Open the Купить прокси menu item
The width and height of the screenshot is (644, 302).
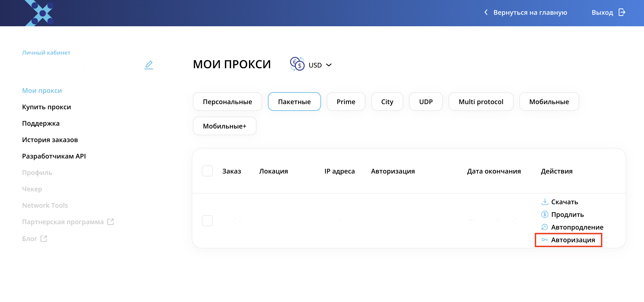(46, 107)
